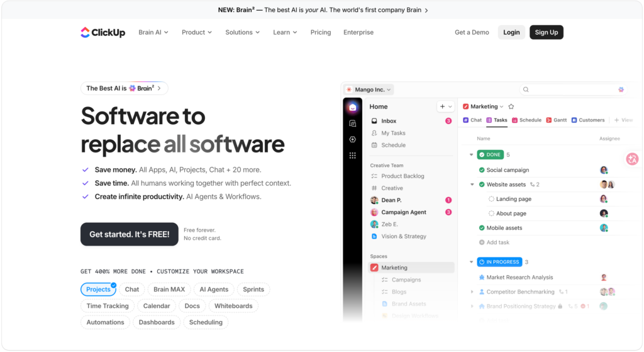Mark About page status circle

[x=491, y=213]
